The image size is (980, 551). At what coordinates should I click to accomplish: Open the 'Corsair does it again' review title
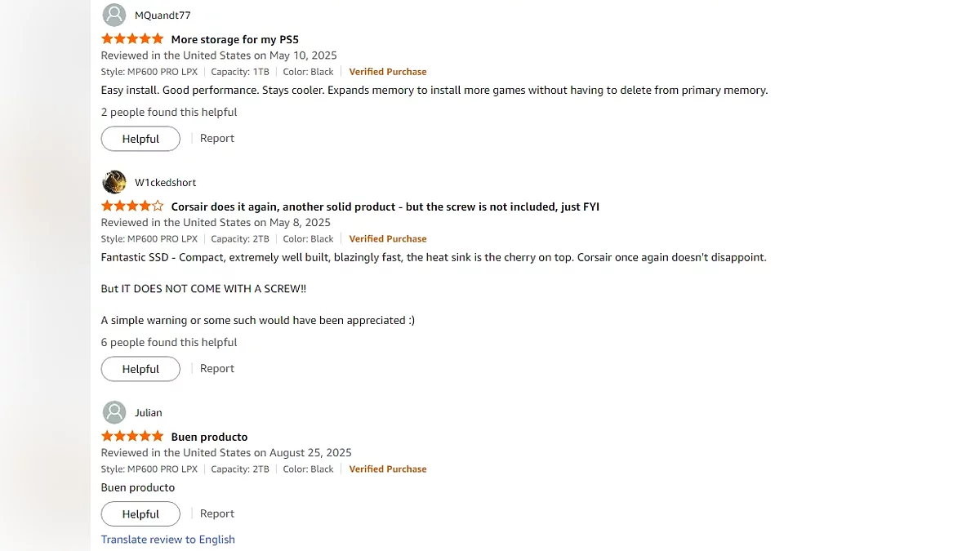click(385, 207)
